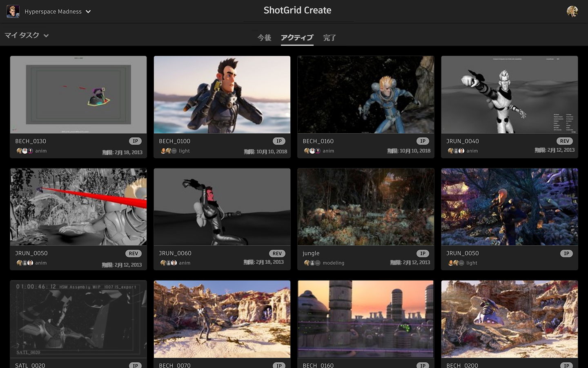588x368 pixels.
Task: Click the assignee avatars on the BECH_0130 card
Action: pos(25,151)
